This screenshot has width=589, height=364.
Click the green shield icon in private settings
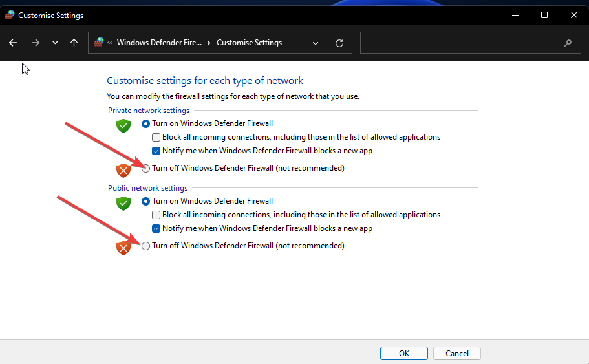(x=123, y=126)
